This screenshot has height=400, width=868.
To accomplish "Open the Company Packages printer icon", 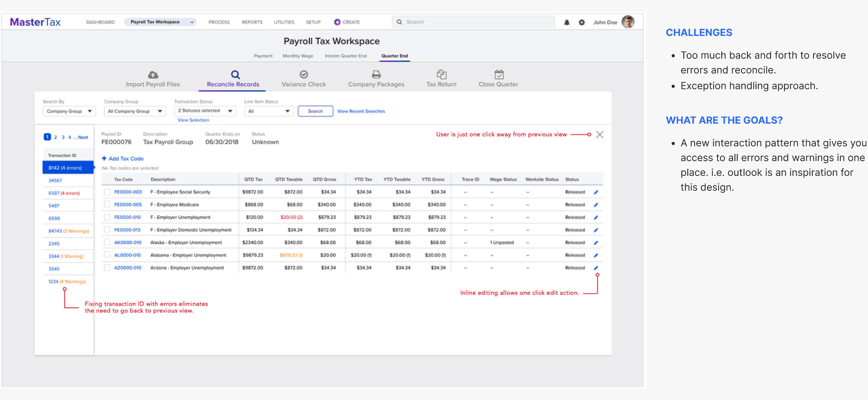I will click(376, 74).
